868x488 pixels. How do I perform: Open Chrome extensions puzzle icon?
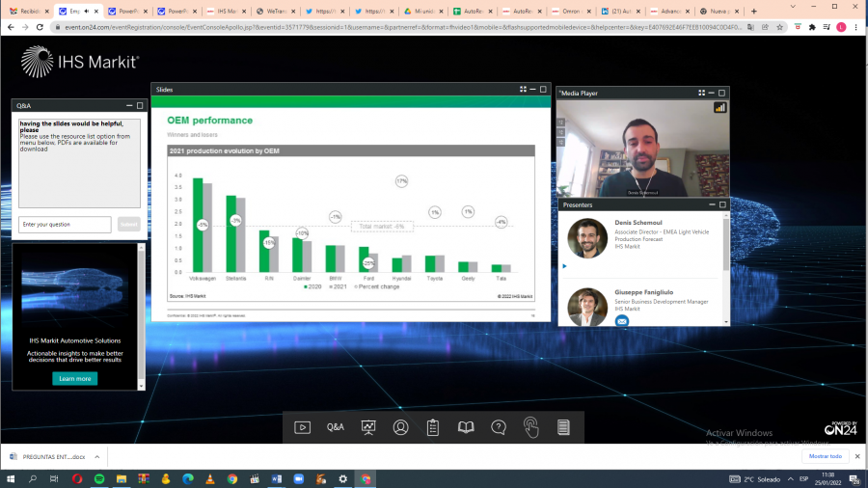tap(812, 27)
